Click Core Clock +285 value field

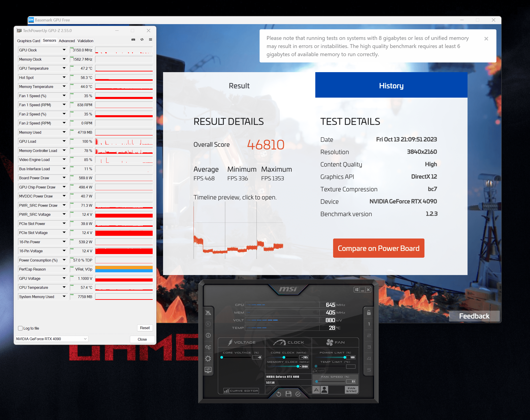click(x=304, y=357)
